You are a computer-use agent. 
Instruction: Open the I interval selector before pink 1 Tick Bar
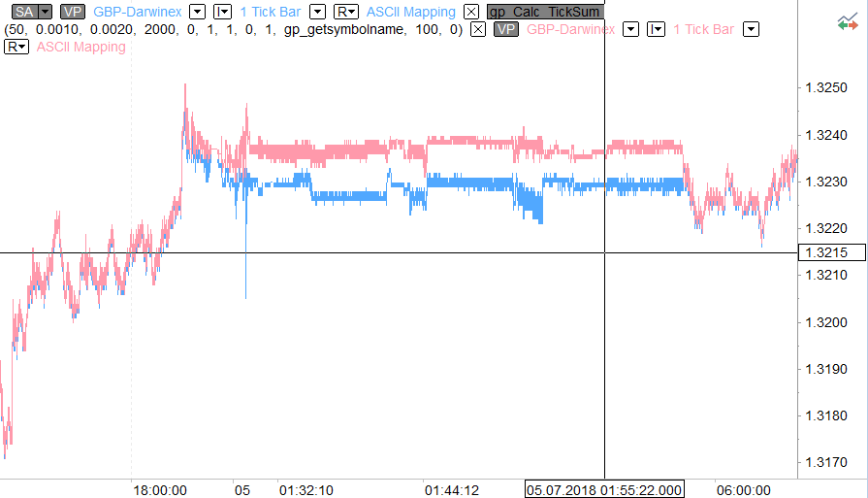tap(656, 29)
